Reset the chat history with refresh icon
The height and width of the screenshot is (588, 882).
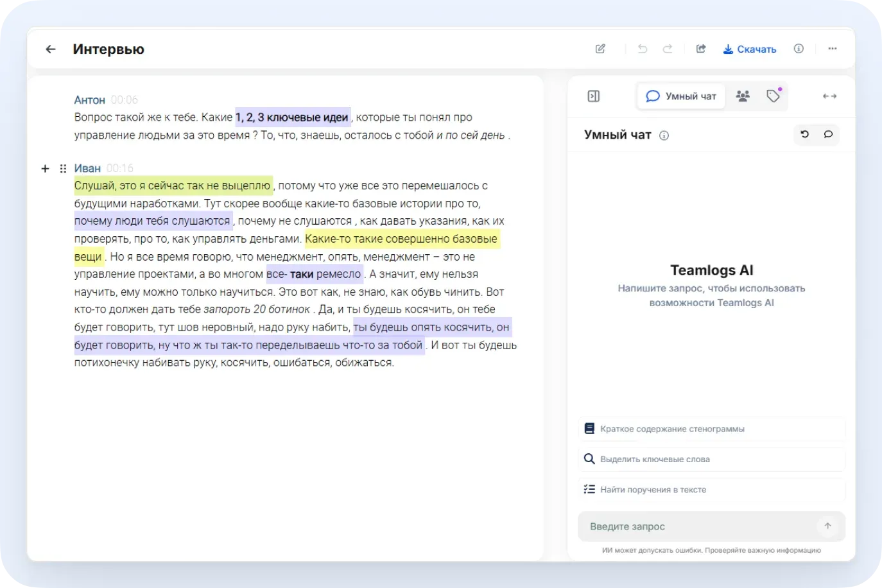click(805, 134)
